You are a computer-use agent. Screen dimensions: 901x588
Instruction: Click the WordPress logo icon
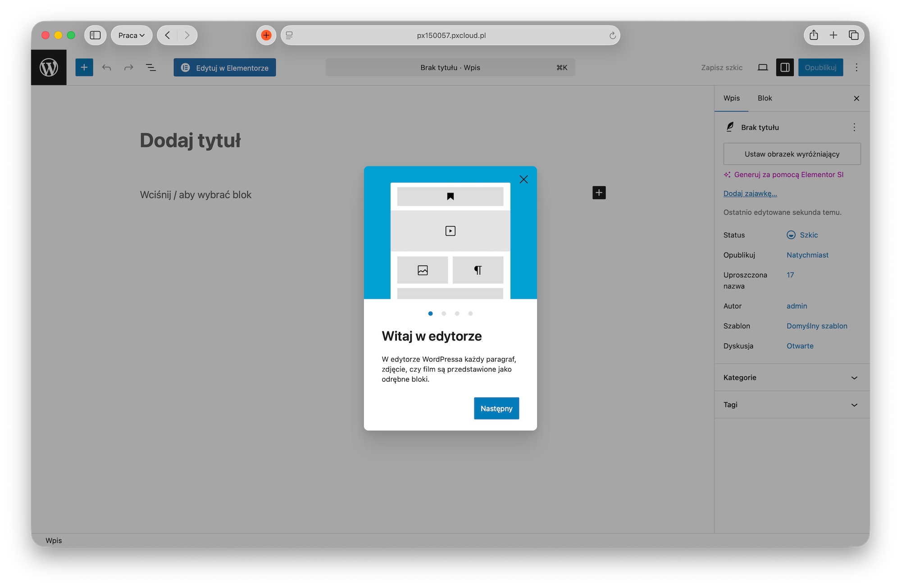[x=49, y=68]
